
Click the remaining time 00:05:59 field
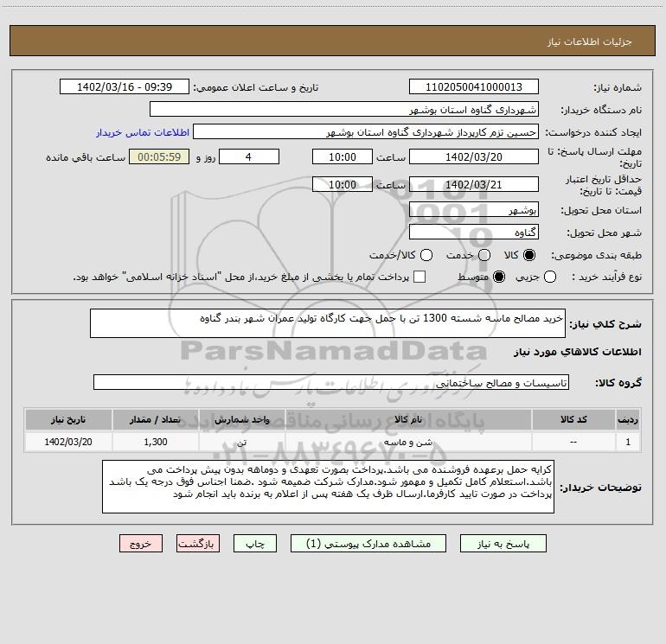159,156
